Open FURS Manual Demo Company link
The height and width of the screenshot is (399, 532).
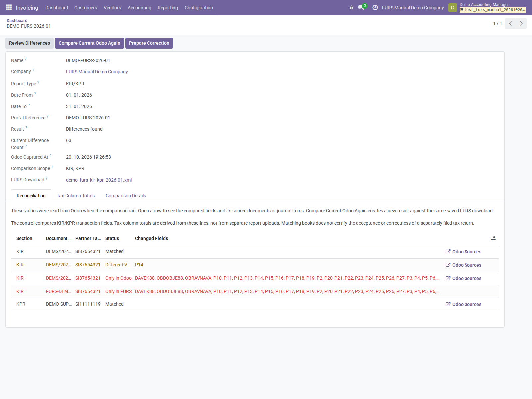(97, 72)
